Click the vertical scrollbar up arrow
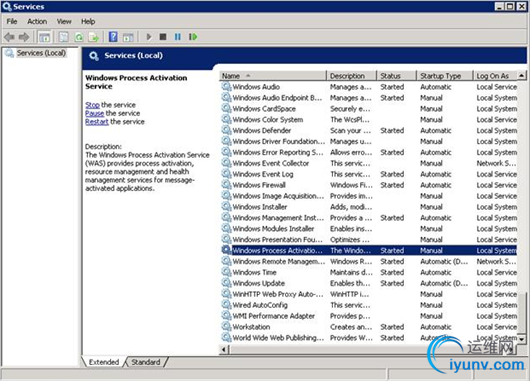530x381 pixels. point(522,75)
